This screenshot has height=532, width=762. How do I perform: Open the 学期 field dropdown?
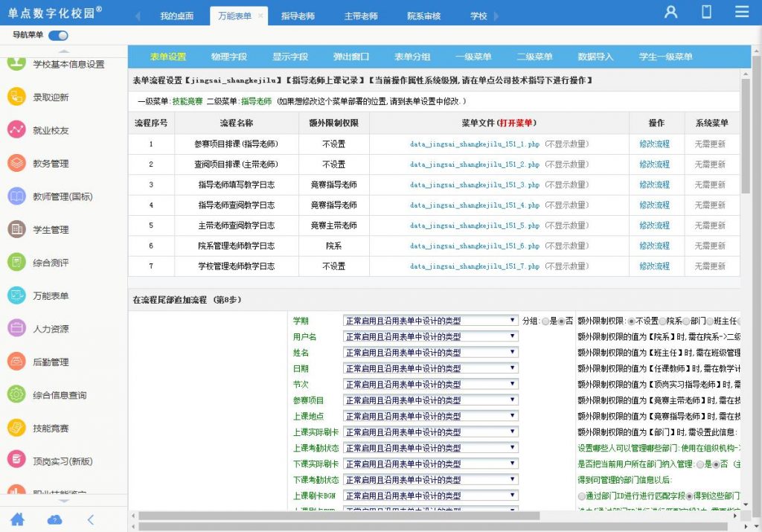[431, 321]
